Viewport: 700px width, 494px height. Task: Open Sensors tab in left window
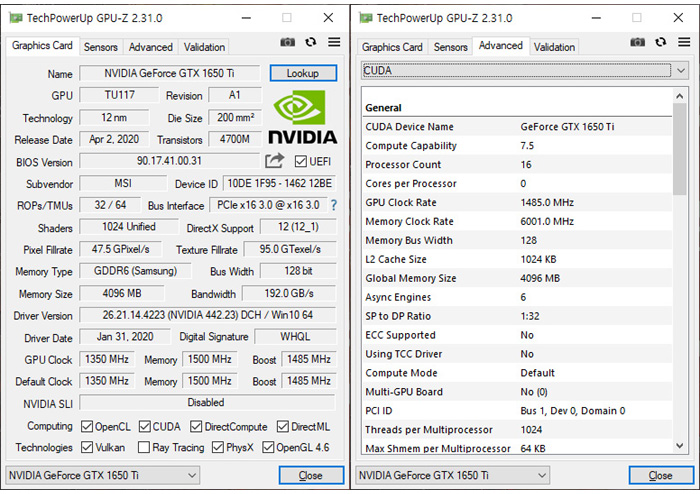tap(101, 47)
